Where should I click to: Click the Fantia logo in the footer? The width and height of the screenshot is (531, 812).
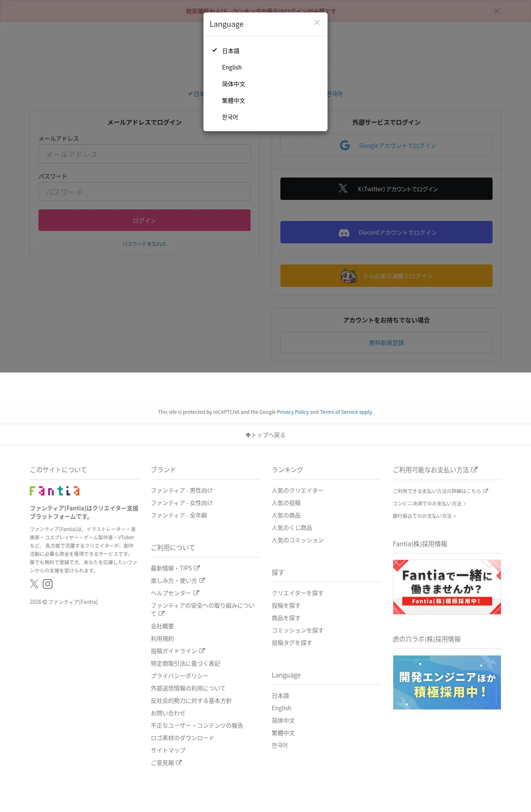click(55, 491)
